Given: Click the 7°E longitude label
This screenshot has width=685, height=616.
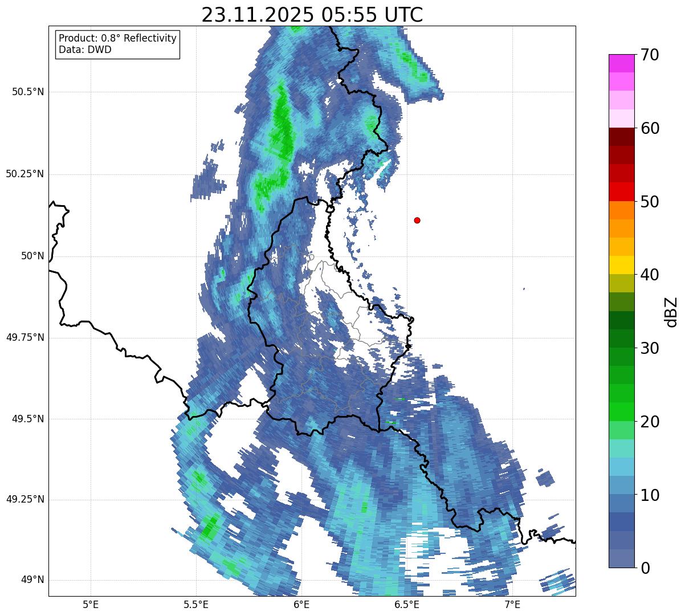Looking at the screenshot, I should [x=512, y=605].
